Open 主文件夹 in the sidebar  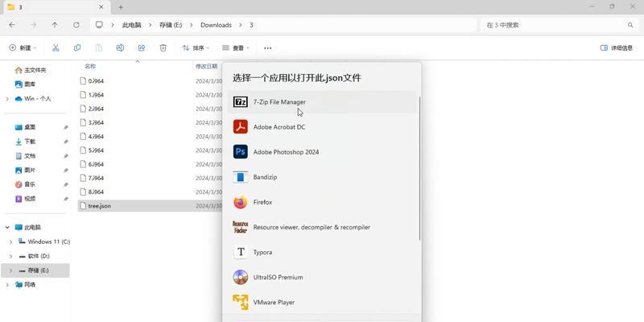35,70
